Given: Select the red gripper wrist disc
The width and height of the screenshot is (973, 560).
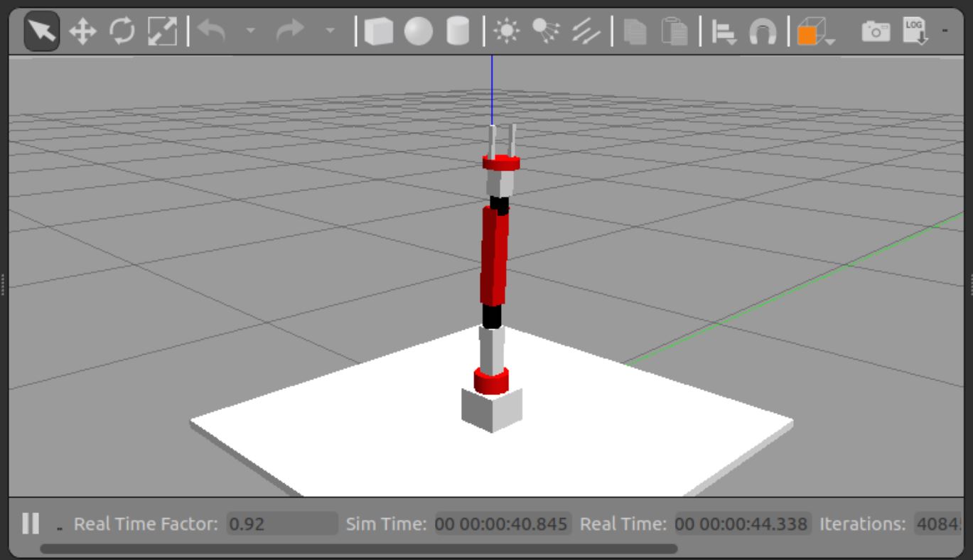Looking at the screenshot, I should pos(501,163).
